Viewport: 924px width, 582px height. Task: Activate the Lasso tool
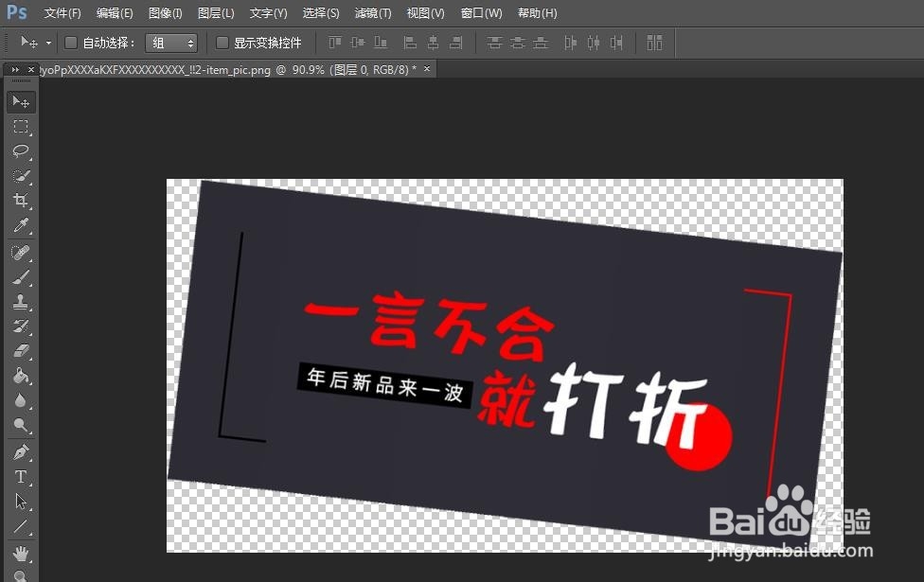point(21,151)
